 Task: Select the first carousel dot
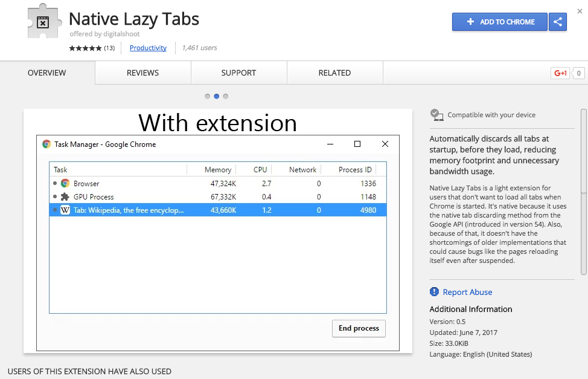pos(208,96)
